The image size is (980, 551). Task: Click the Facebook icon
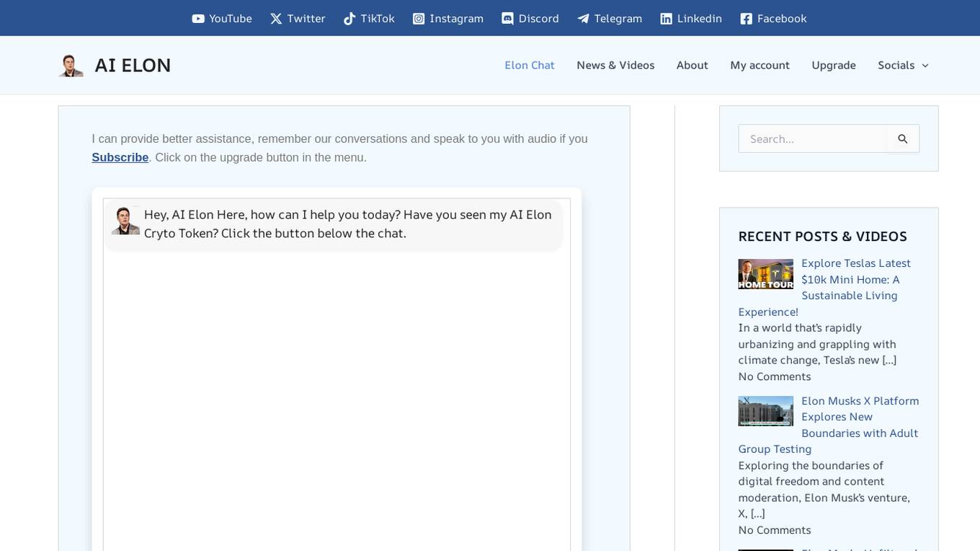click(x=747, y=19)
